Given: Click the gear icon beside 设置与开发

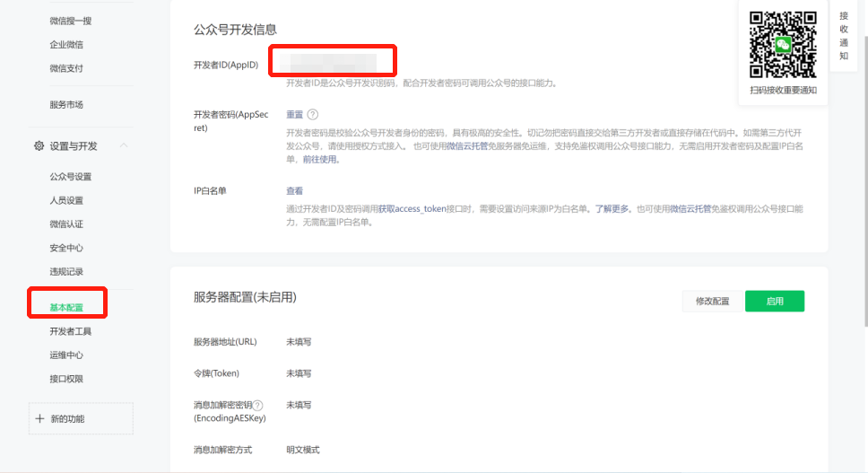Looking at the screenshot, I should pos(39,146).
